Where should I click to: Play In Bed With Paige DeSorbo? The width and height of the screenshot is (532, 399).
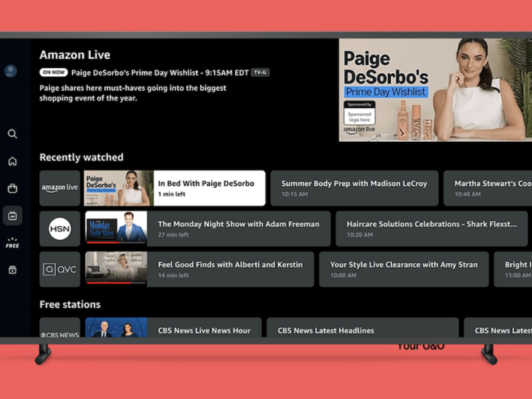coord(174,188)
